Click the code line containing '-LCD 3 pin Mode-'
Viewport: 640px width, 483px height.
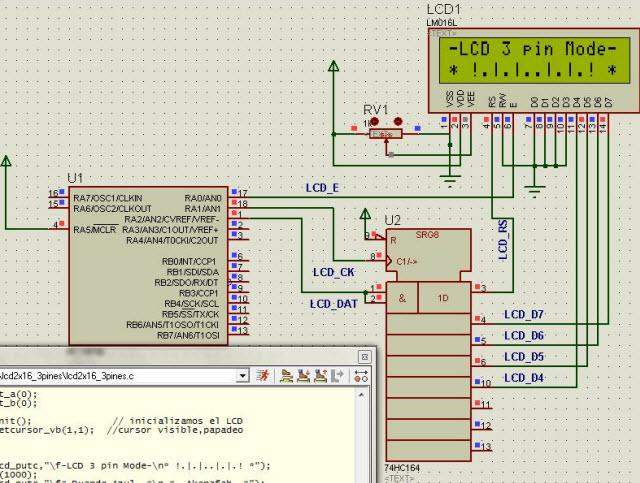(x=135, y=466)
